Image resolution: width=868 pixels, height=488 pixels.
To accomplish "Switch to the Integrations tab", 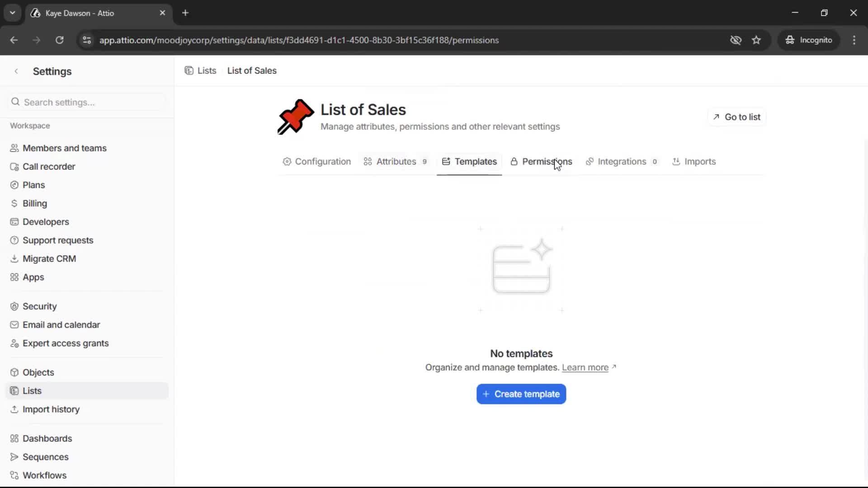I will pos(623,161).
